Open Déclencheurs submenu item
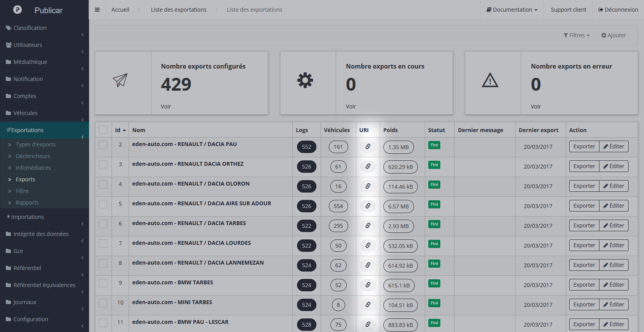The image size is (644, 332). point(33,156)
